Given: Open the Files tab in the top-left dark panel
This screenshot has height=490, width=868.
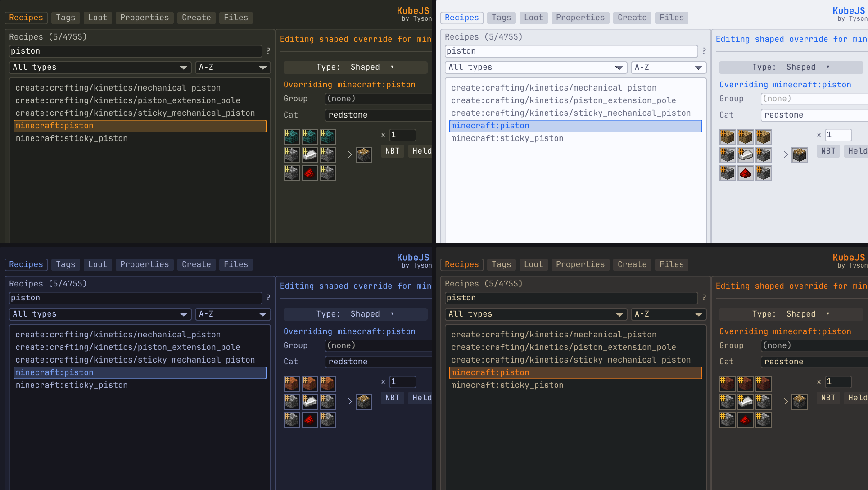Looking at the screenshot, I should (236, 18).
